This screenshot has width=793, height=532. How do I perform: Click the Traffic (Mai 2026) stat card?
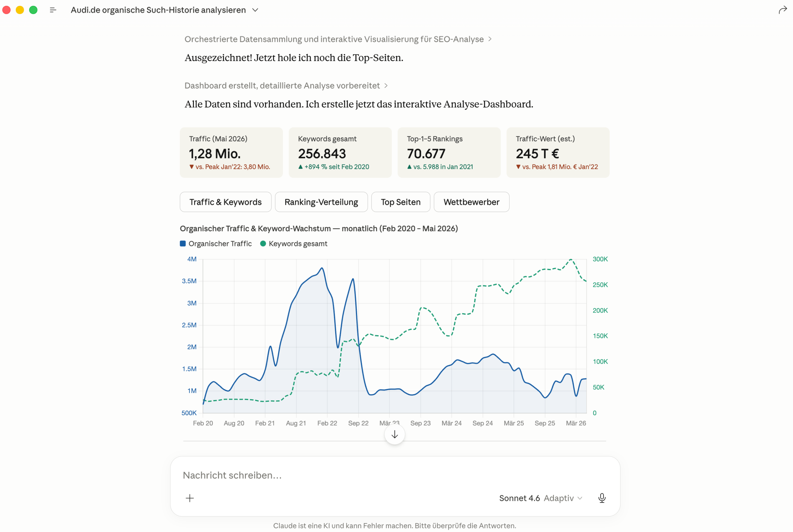[231, 152]
